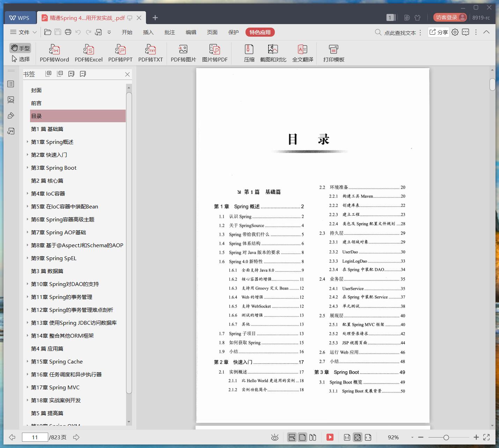Click 访客登录 guest login button

[450, 17]
